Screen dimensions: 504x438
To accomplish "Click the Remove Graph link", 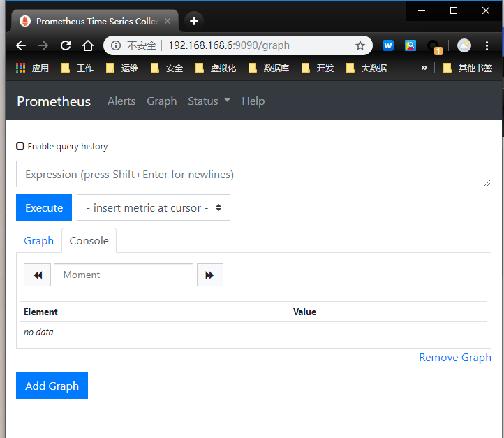I will (x=455, y=357).
